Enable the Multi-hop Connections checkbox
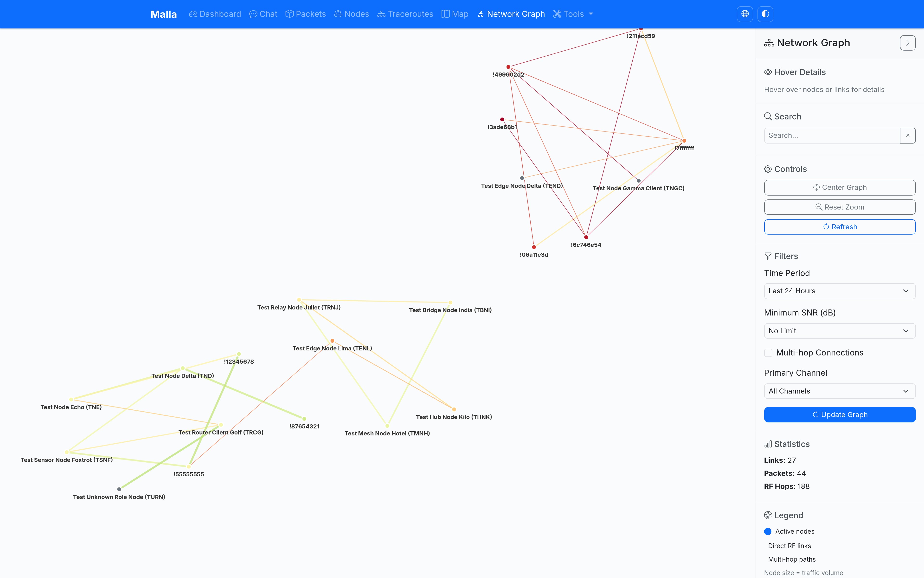Viewport: 924px width, 578px height. [x=768, y=352]
